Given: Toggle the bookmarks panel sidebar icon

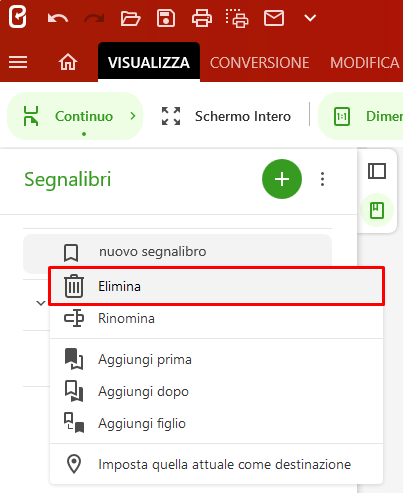Looking at the screenshot, I should [377, 210].
